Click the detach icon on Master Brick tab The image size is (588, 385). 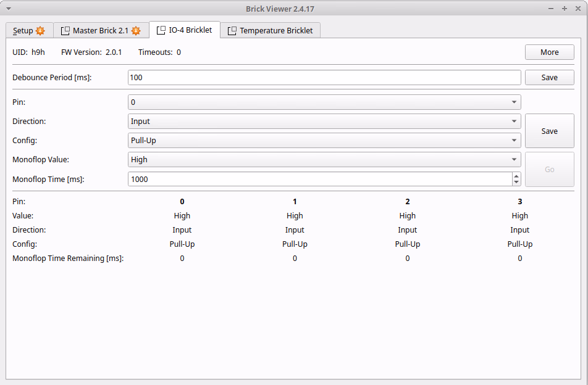[65, 30]
